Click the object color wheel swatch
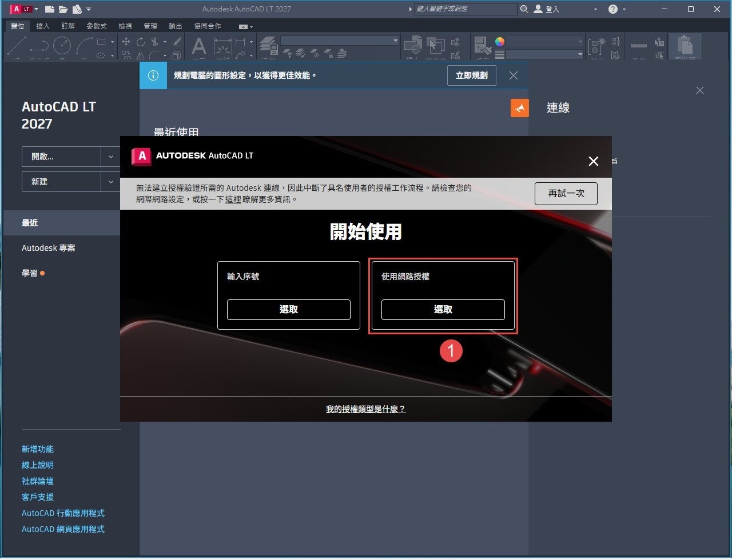Viewport: 732px width, 560px height. point(500,42)
